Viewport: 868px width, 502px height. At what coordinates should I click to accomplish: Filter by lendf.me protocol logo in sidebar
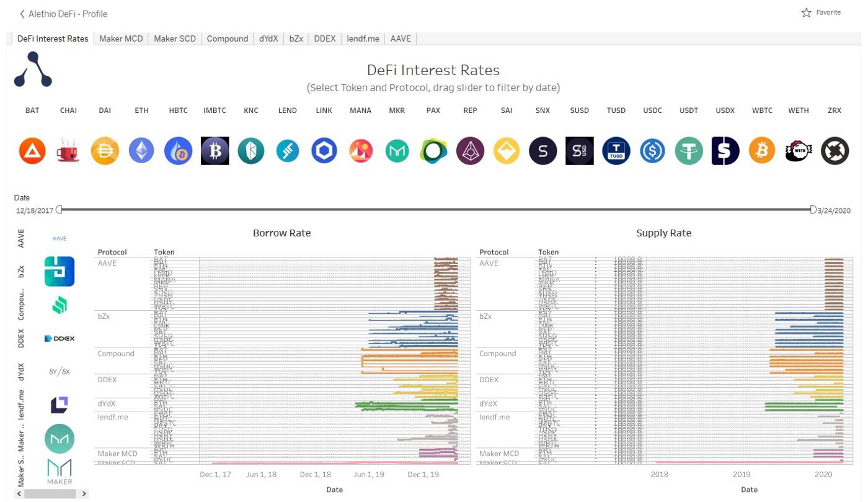(60, 405)
